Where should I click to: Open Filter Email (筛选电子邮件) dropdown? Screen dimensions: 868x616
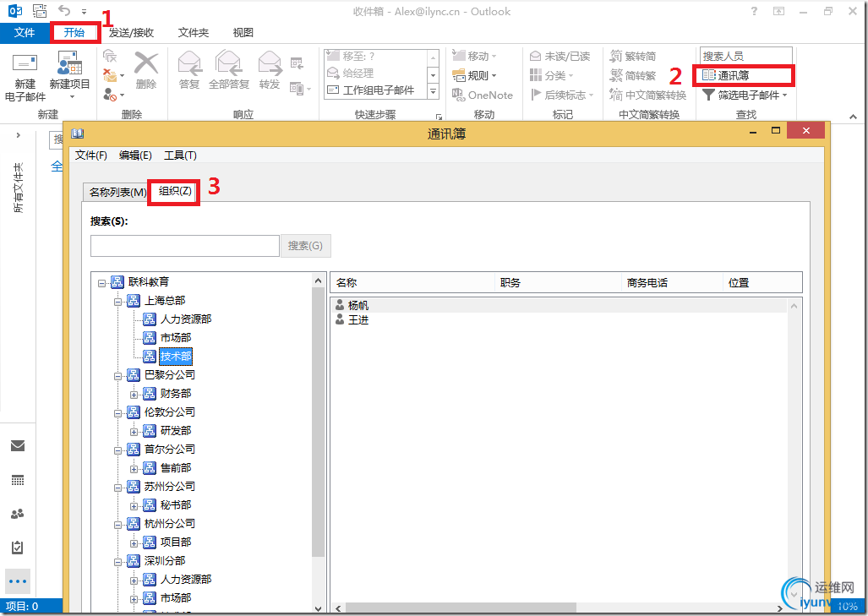pos(745,95)
